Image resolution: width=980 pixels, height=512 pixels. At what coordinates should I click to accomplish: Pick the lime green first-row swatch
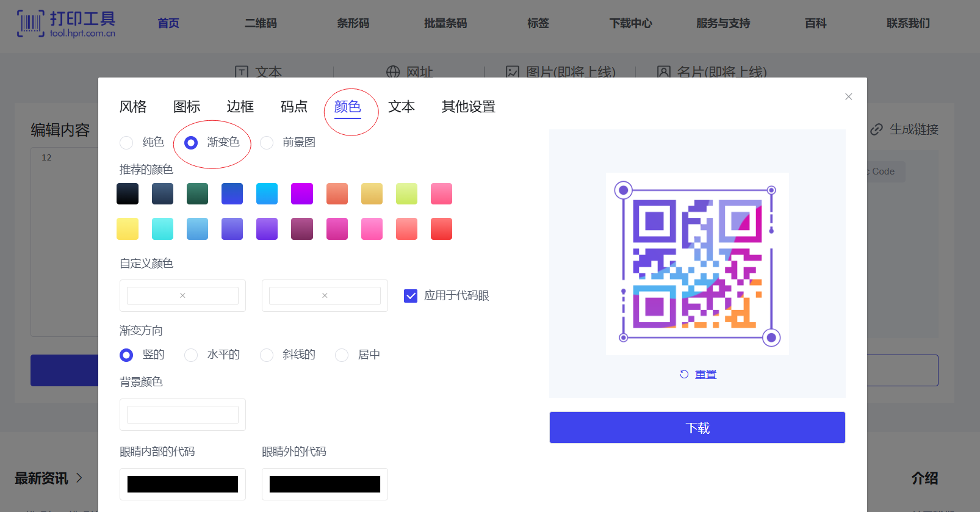[x=406, y=194]
